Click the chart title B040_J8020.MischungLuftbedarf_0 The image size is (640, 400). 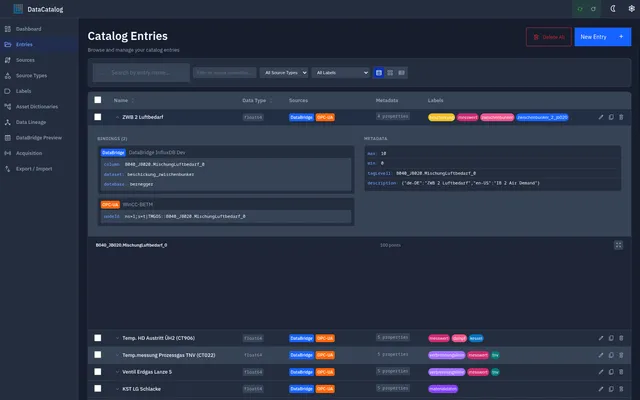click(131, 245)
